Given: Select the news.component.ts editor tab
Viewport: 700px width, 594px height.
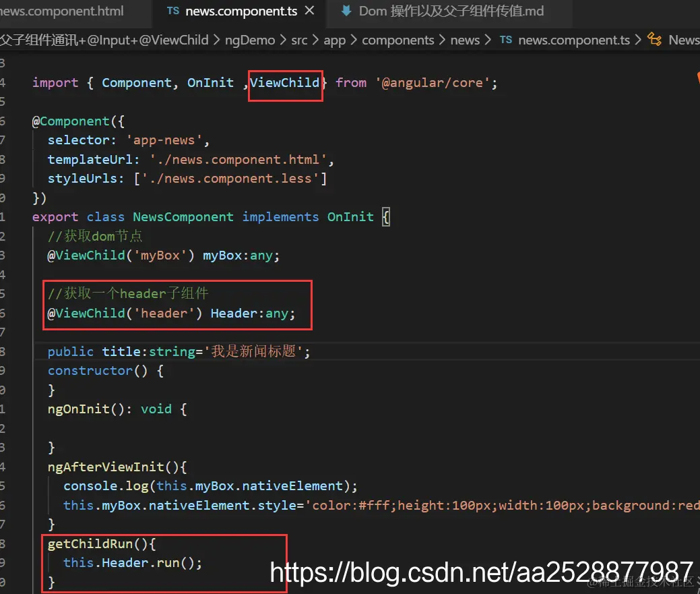Looking at the screenshot, I should pyautogui.click(x=240, y=11).
